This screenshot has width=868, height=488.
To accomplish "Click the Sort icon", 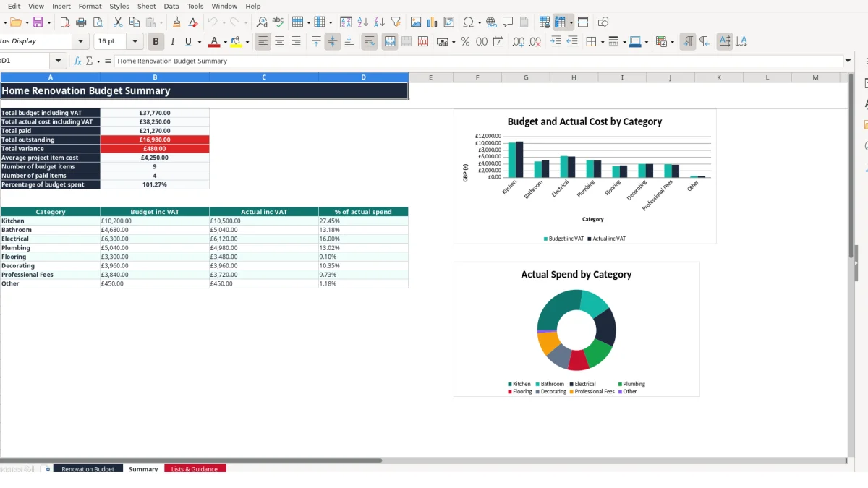I will click(x=346, y=22).
